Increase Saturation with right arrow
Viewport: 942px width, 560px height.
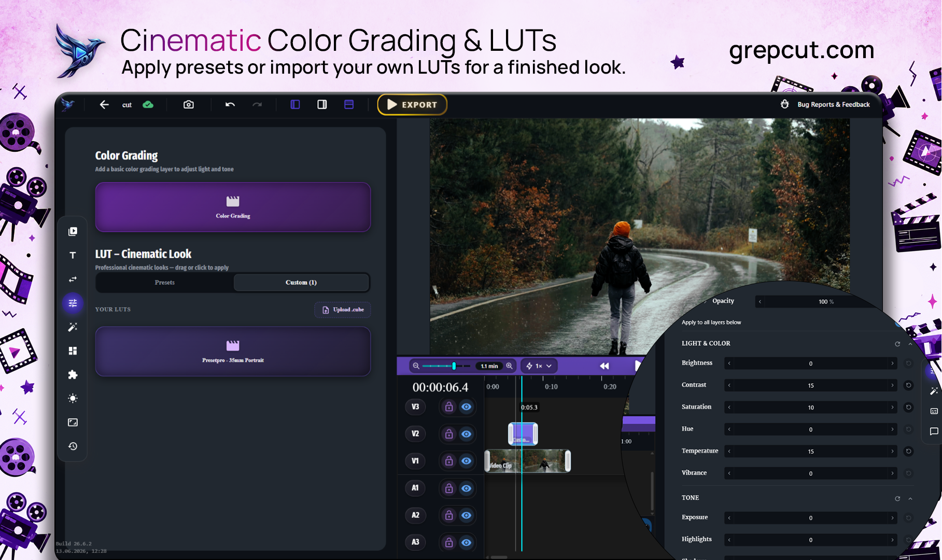tap(892, 408)
